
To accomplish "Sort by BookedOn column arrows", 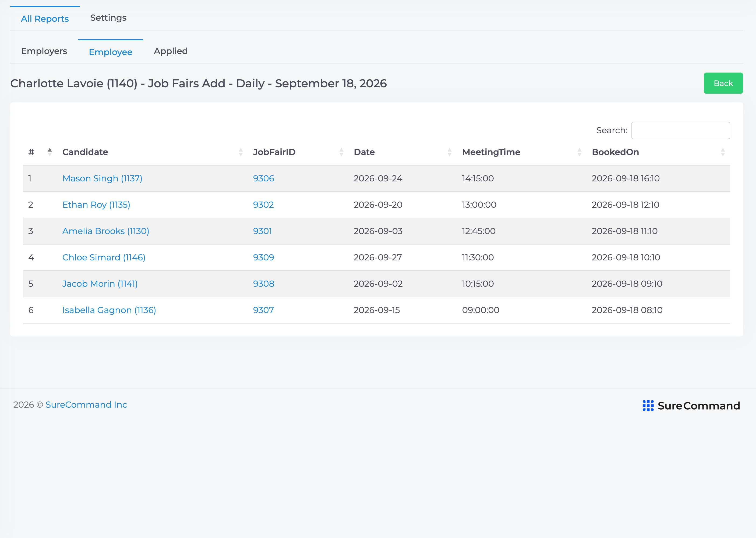I will click(723, 152).
